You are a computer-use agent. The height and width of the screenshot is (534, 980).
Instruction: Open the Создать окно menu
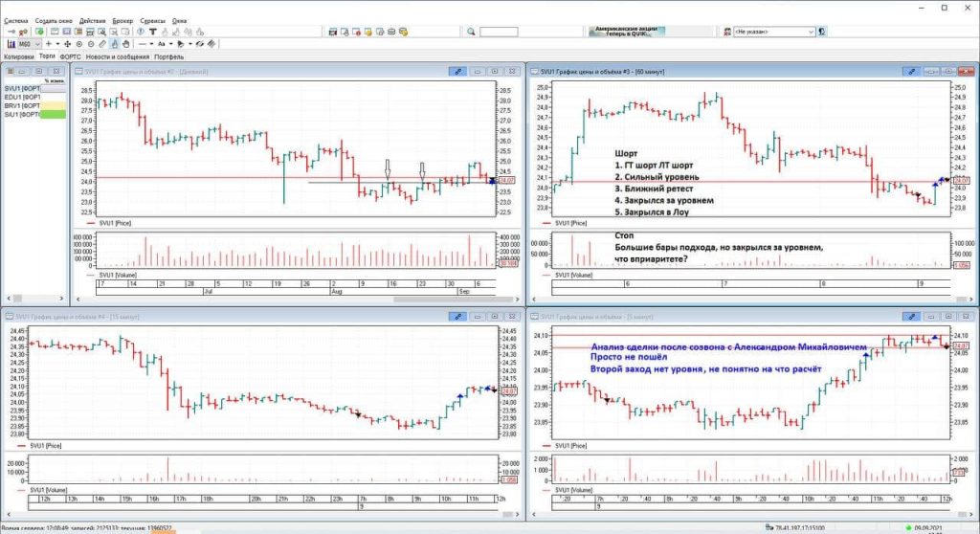tap(54, 21)
